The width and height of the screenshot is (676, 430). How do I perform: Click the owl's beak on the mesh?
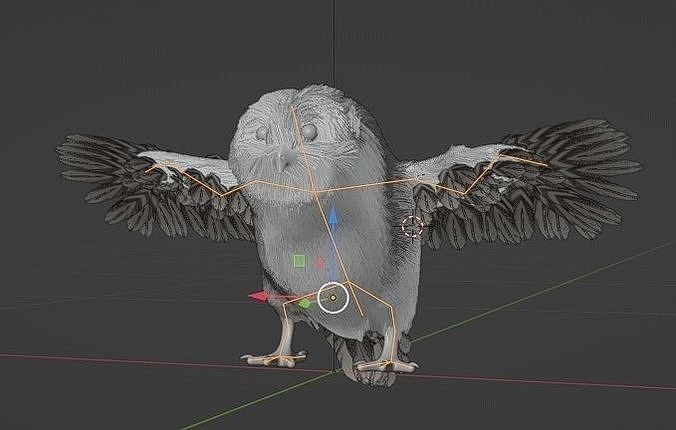click(284, 160)
